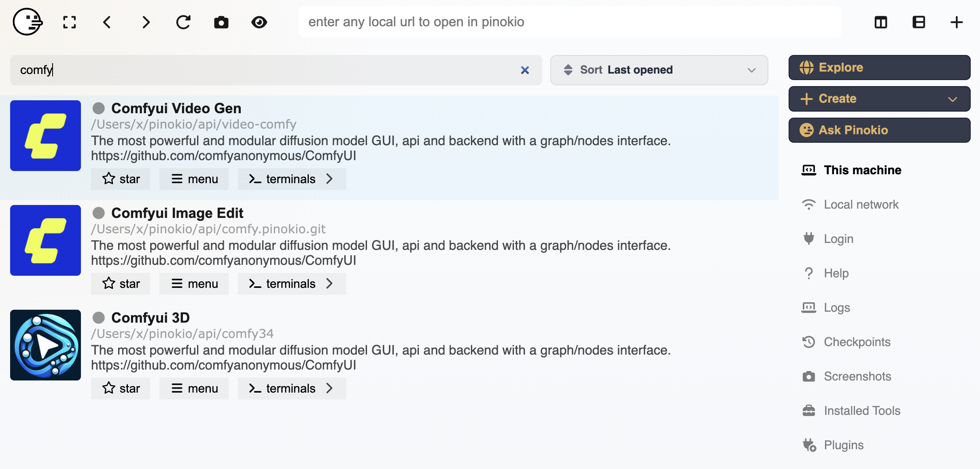Open Checkpoints in the sidebar
This screenshot has width=980, height=469.
click(x=857, y=342)
